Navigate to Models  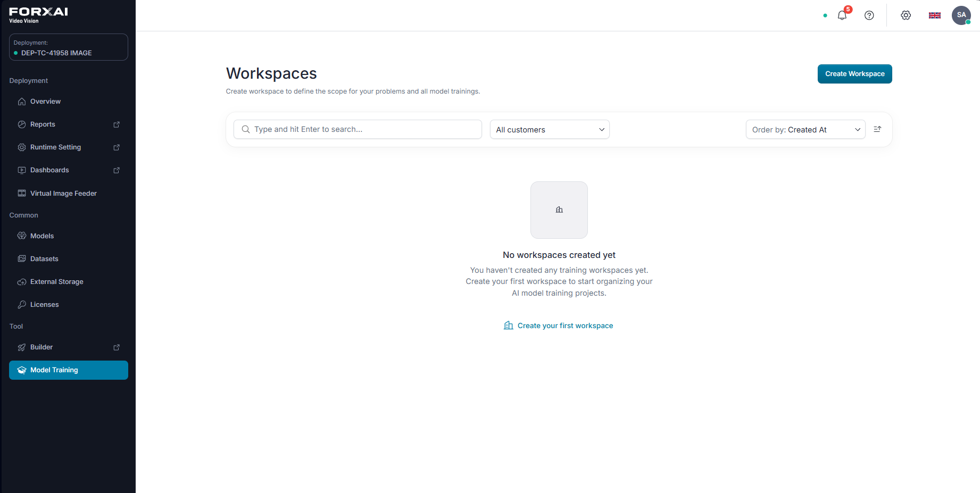69,236
